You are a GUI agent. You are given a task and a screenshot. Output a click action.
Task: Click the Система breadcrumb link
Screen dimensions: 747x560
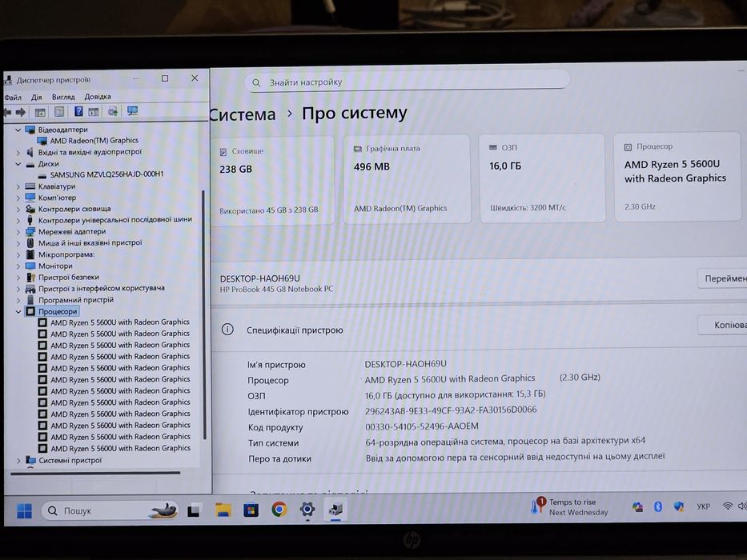pyautogui.click(x=243, y=114)
